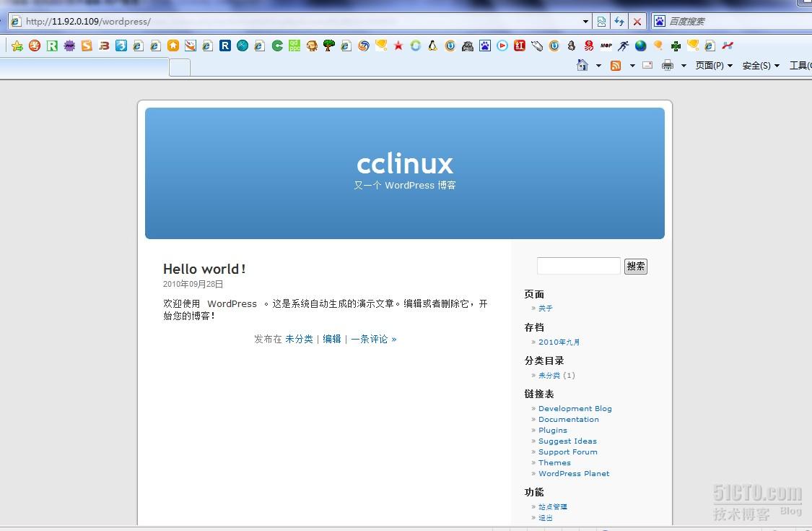812x531 pixels.
Task: Open the green C favorite bookmark
Action: click(277, 46)
